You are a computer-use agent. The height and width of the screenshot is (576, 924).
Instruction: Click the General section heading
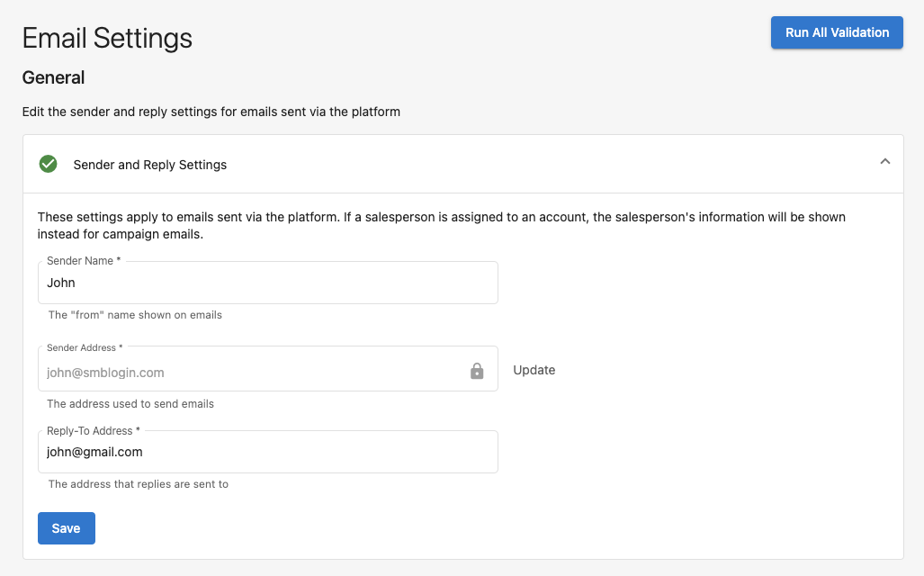point(54,77)
